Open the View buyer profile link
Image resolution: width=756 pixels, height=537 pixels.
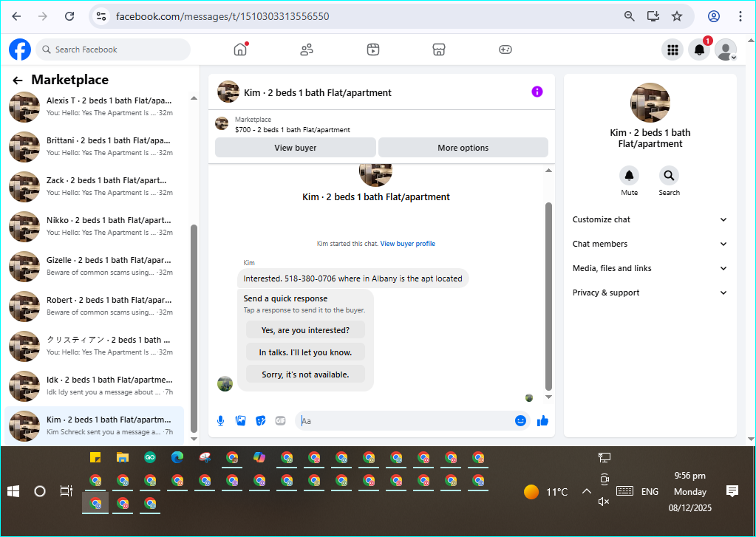pos(407,244)
